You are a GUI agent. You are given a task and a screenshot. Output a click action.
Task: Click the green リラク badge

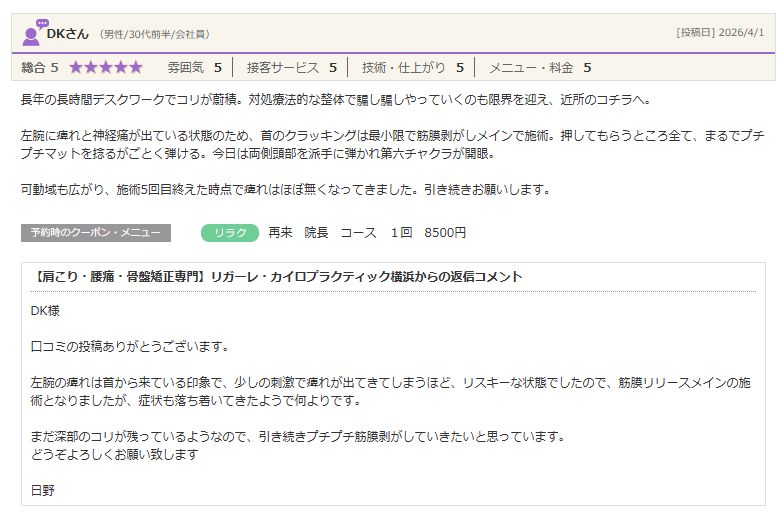[x=230, y=233]
